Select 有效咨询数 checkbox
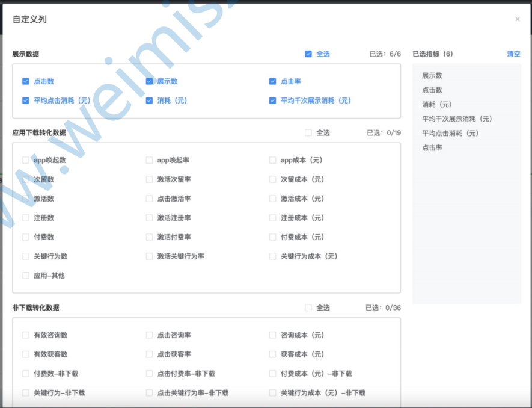Image resolution: width=532 pixels, height=408 pixels. 26,335
